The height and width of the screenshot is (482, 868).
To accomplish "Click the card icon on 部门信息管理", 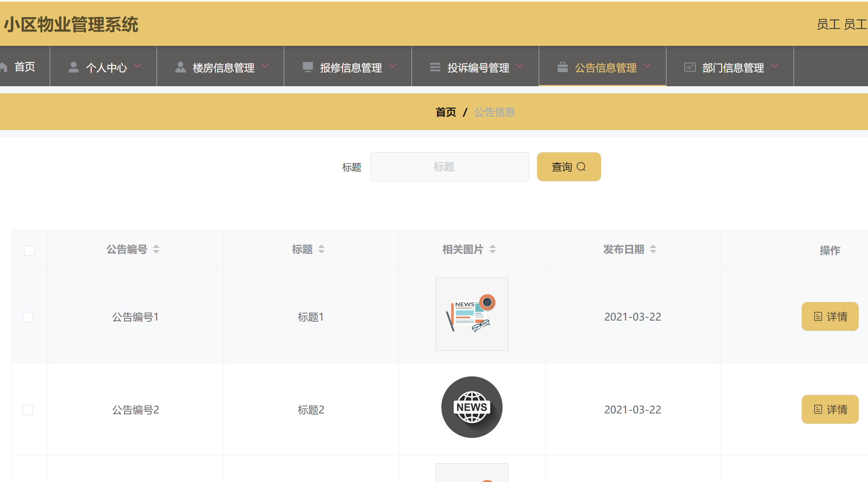I will tap(689, 66).
